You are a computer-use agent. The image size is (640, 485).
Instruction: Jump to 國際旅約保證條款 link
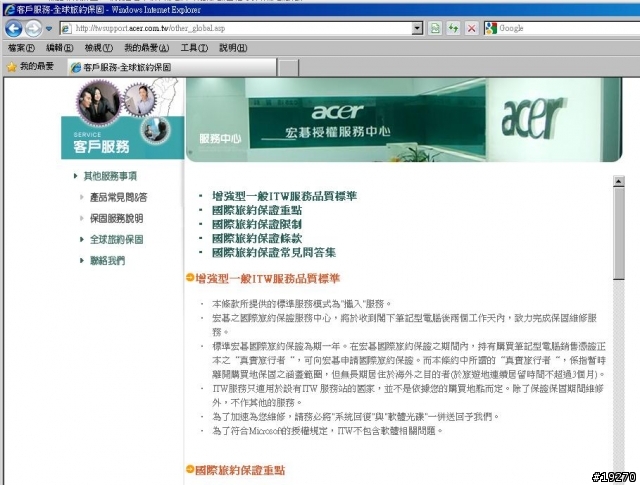(x=257, y=238)
